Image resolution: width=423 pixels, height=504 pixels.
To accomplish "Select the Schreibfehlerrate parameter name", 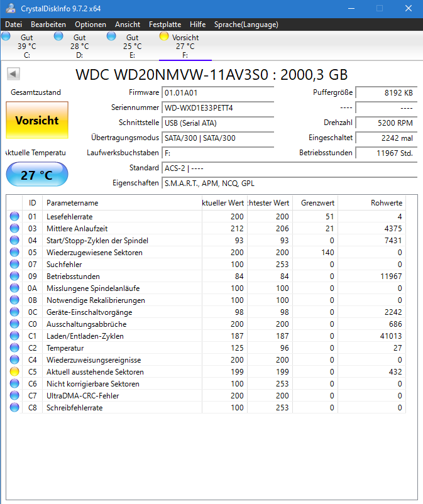I will 75,408.
